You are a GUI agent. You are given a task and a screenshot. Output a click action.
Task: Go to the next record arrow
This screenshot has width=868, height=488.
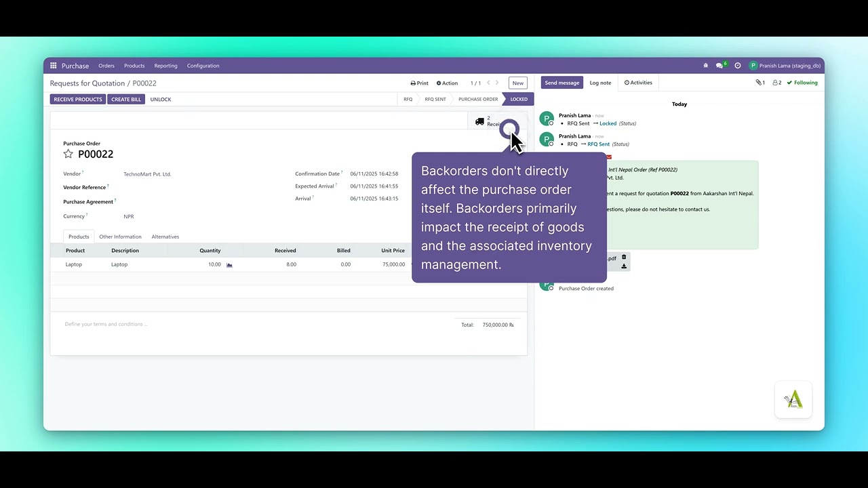(497, 83)
